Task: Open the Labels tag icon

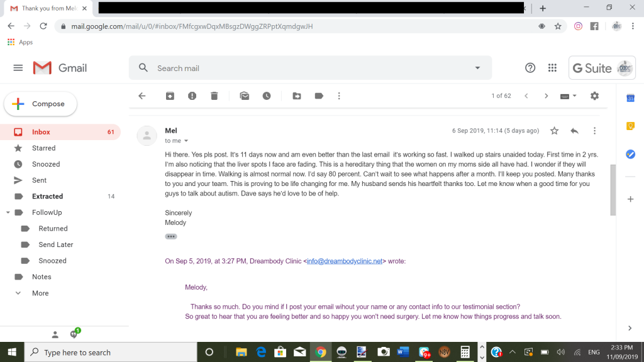Action: point(319,96)
